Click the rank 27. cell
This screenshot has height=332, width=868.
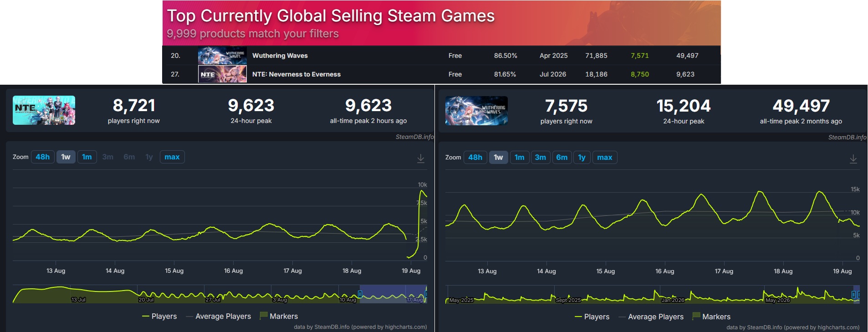point(175,74)
